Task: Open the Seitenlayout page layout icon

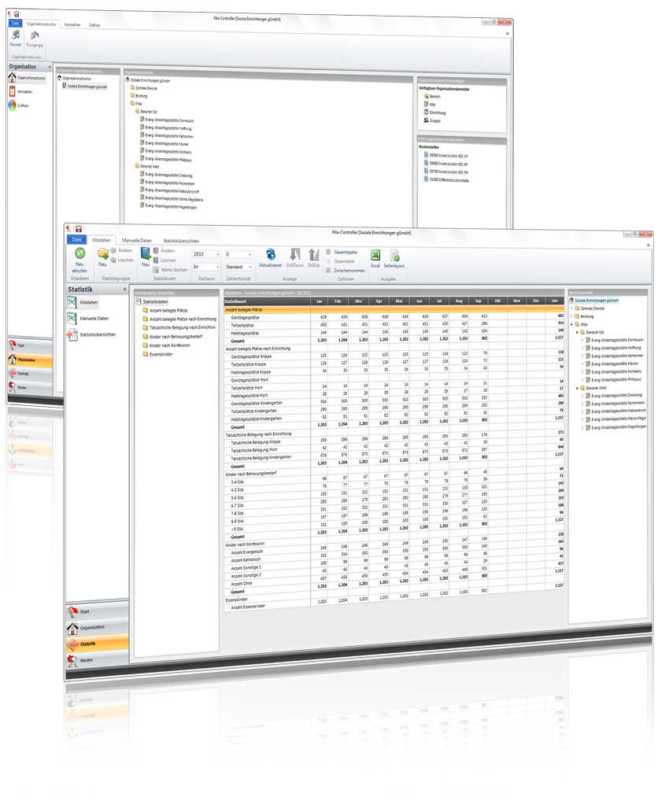Action: tap(394, 256)
